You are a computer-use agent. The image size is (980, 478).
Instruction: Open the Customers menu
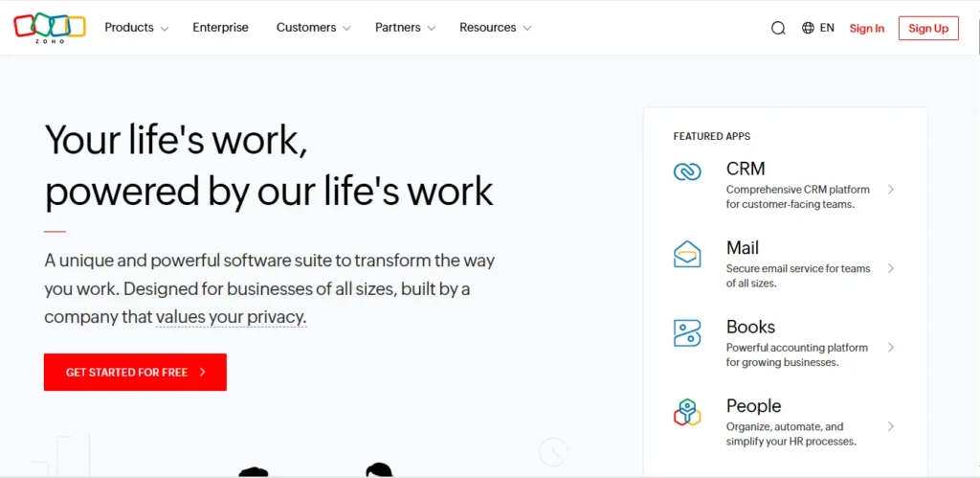pyautogui.click(x=306, y=28)
